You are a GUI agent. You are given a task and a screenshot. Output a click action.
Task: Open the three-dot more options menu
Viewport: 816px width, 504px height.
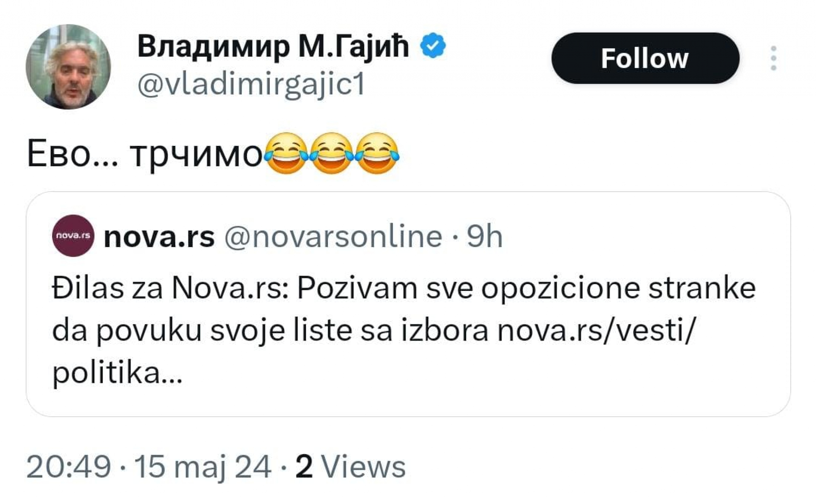pyautogui.click(x=773, y=58)
